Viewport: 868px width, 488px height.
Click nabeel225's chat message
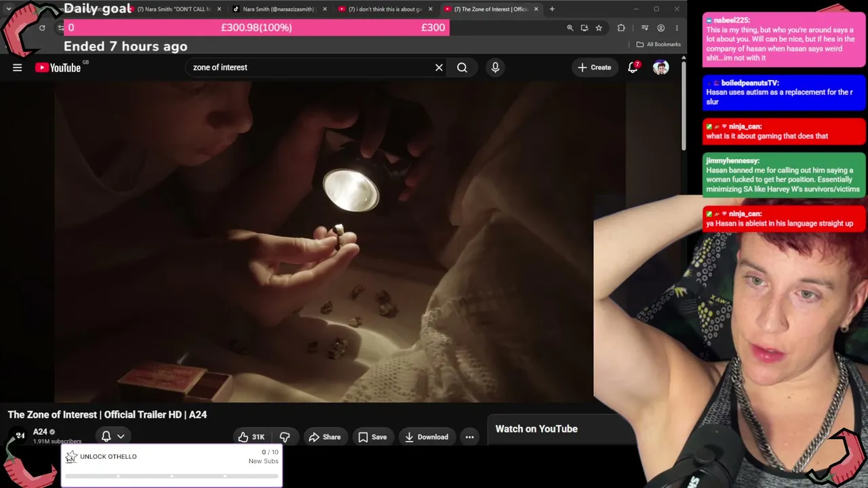coord(784,39)
